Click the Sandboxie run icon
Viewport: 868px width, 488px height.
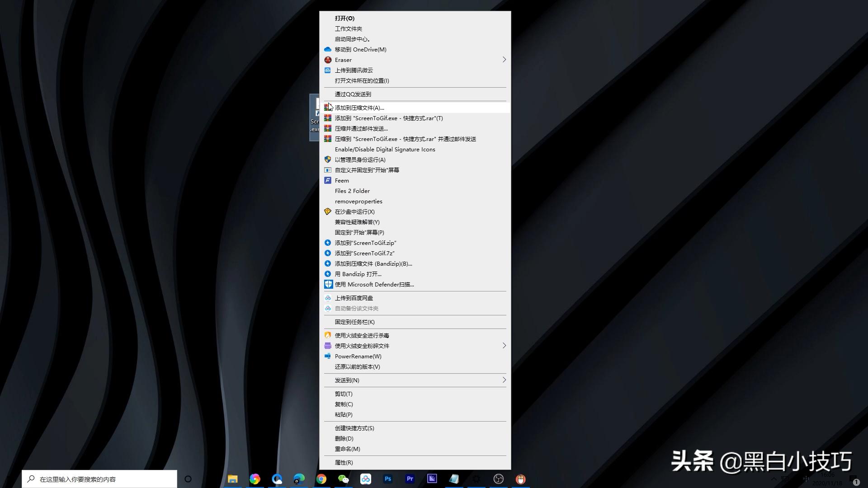tap(328, 211)
